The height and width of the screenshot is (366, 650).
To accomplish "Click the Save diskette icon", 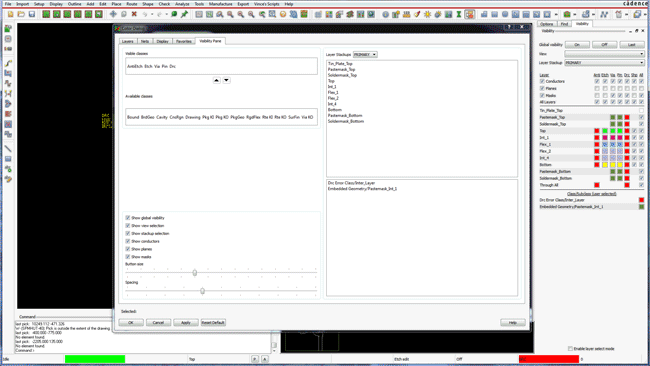I will pos(32,15).
